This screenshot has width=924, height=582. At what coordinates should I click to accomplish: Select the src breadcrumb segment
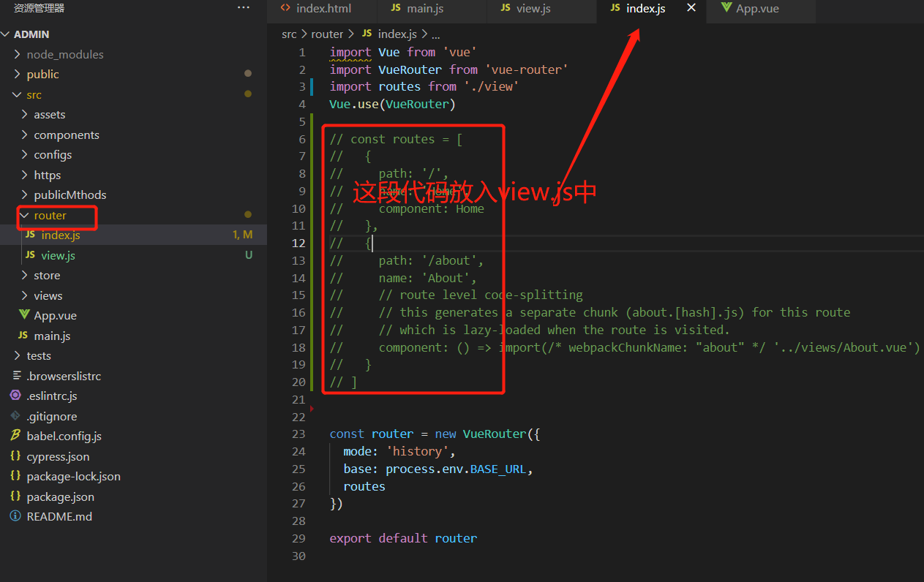tap(289, 34)
